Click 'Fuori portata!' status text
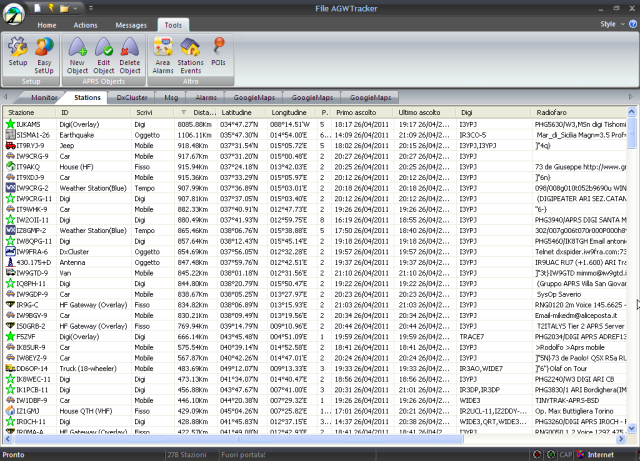640x461 pixels. point(243,454)
